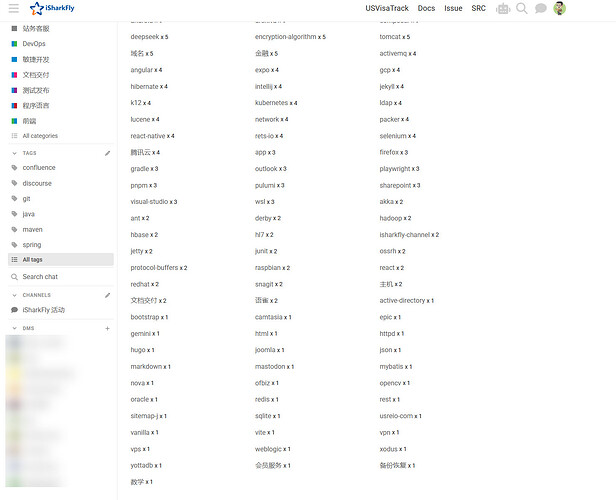Open the active-directory x 1 tag

[x=407, y=300]
